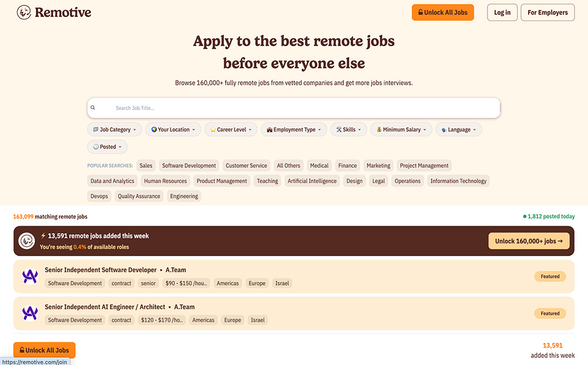The width and height of the screenshot is (588, 365).
Task: Click the Remotive wordmark text
Action: (x=63, y=12)
